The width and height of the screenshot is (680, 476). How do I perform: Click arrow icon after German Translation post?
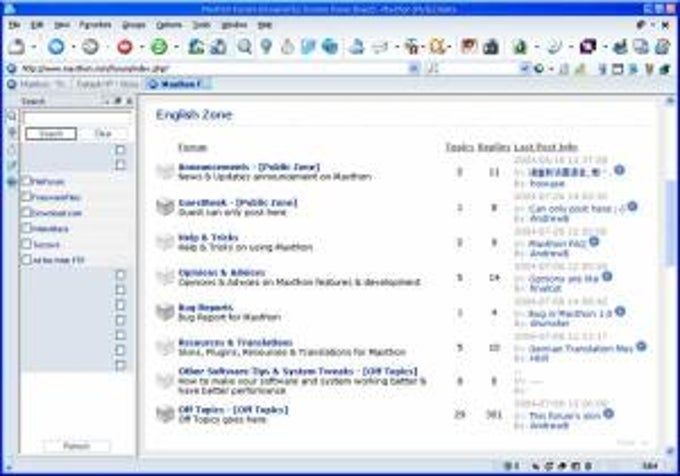click(641, 346)
